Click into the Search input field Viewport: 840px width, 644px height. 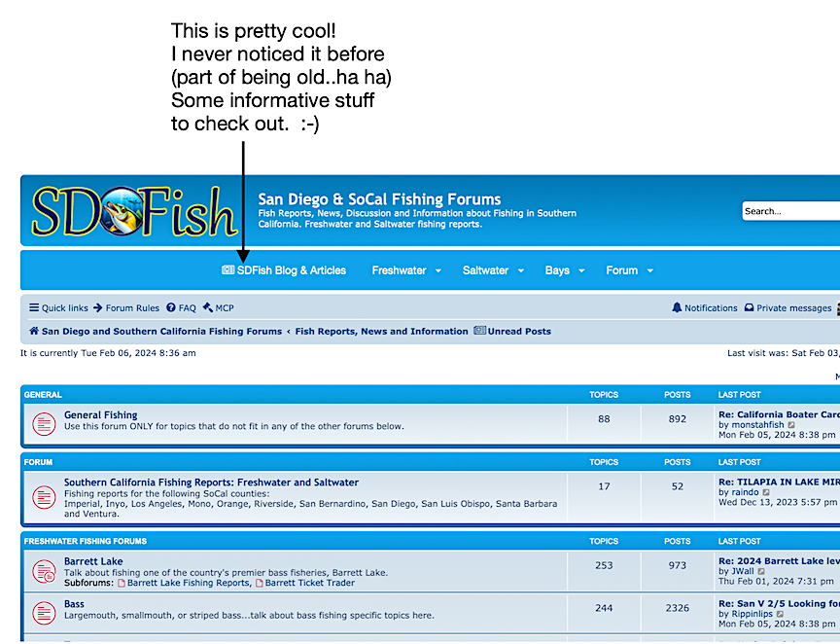pyautogui.click(x=789, y=211)
